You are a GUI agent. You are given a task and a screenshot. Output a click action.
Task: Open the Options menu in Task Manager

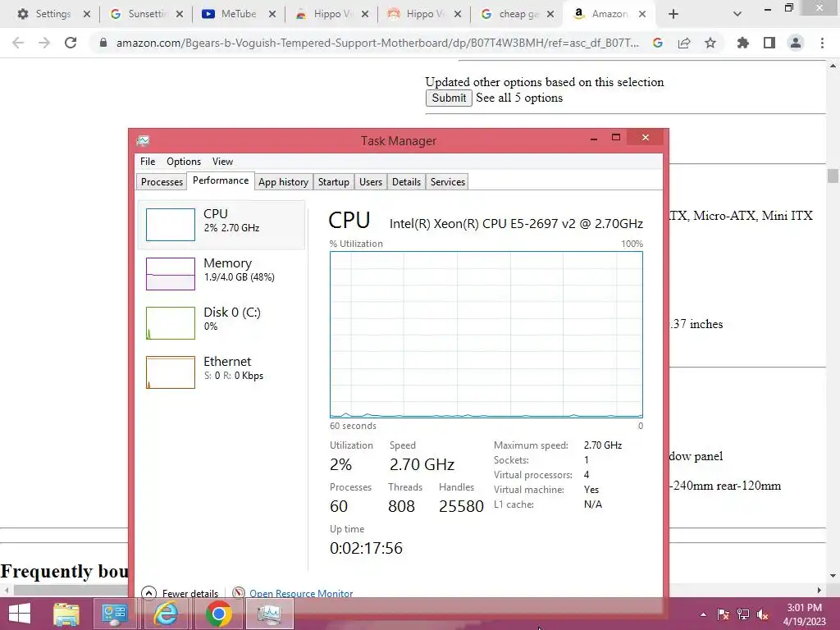[183, 162]
